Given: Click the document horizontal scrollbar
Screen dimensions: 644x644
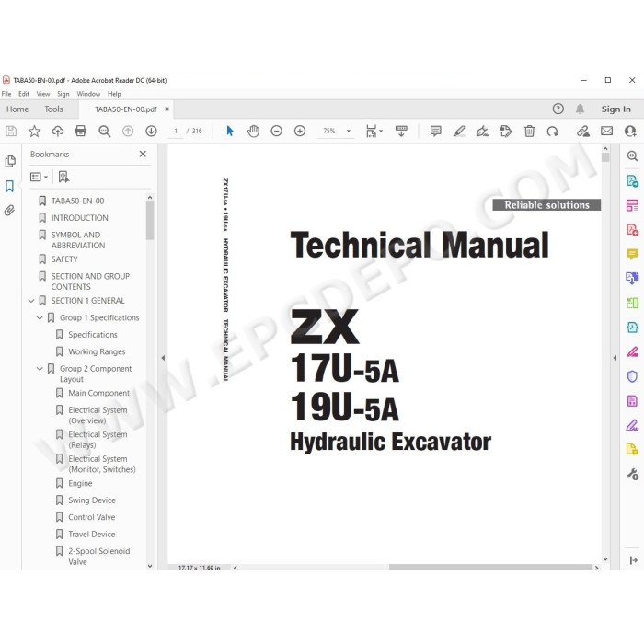Looking at the screenshot, I should (490, 568).
